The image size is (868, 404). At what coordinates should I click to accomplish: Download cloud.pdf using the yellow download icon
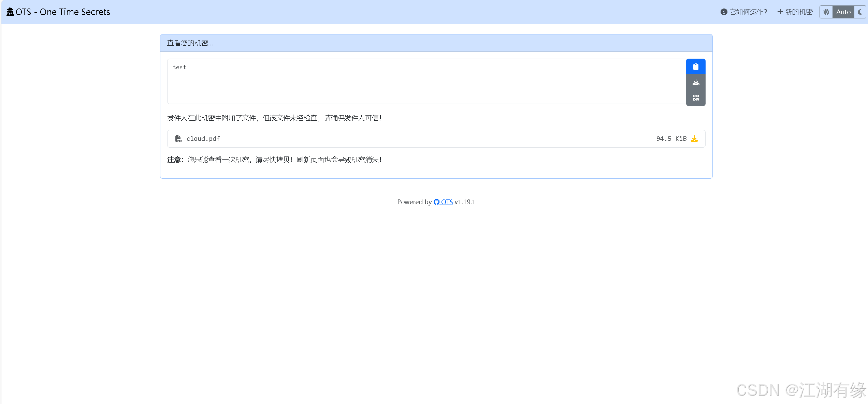[694, 139]
